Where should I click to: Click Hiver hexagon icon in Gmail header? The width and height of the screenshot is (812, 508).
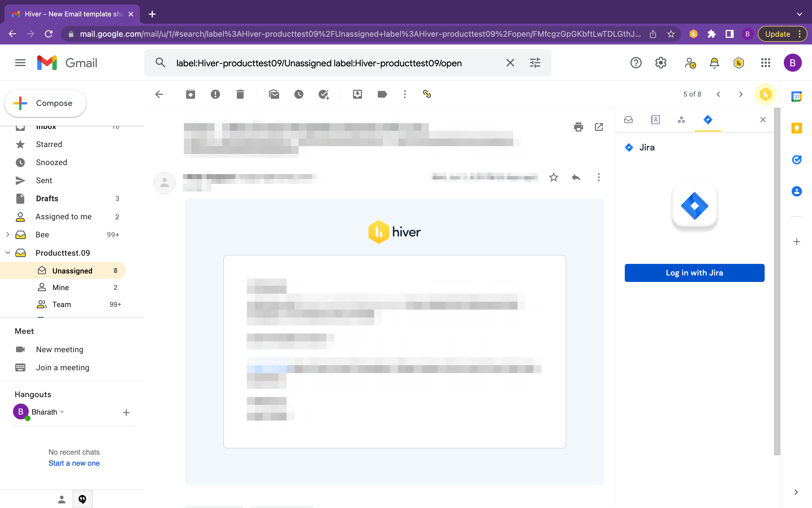[x=739, y=63]
